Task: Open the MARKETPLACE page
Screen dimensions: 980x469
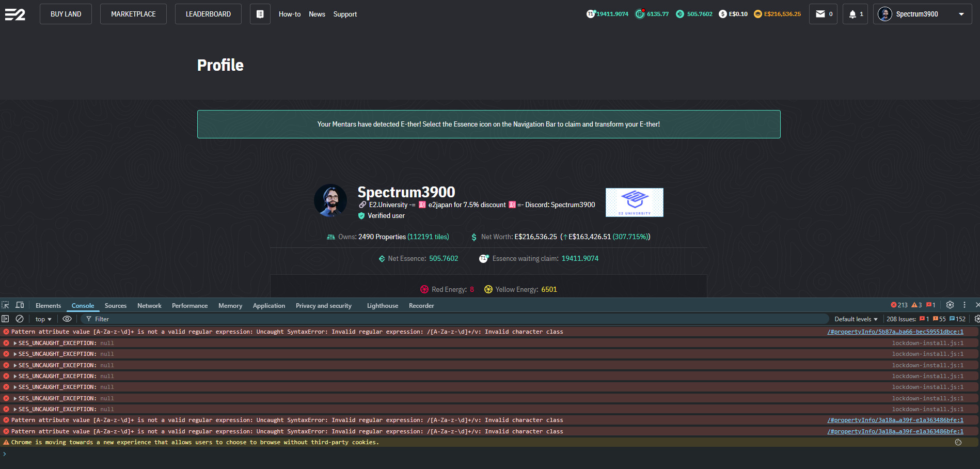Action: (133, 14)
